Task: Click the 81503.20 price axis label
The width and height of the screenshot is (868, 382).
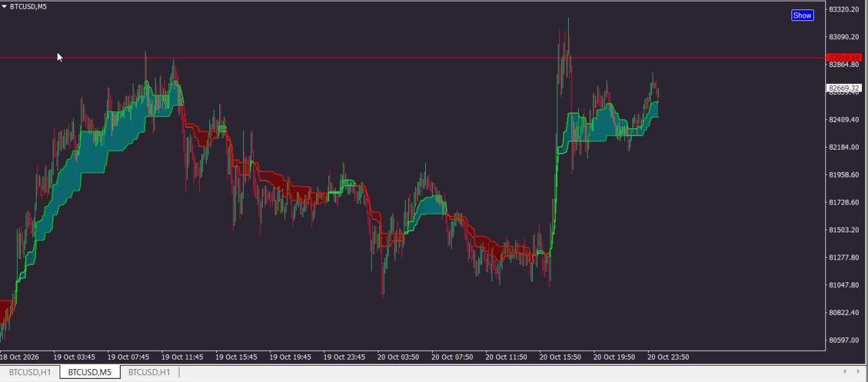Action: [x=844, y=230]
